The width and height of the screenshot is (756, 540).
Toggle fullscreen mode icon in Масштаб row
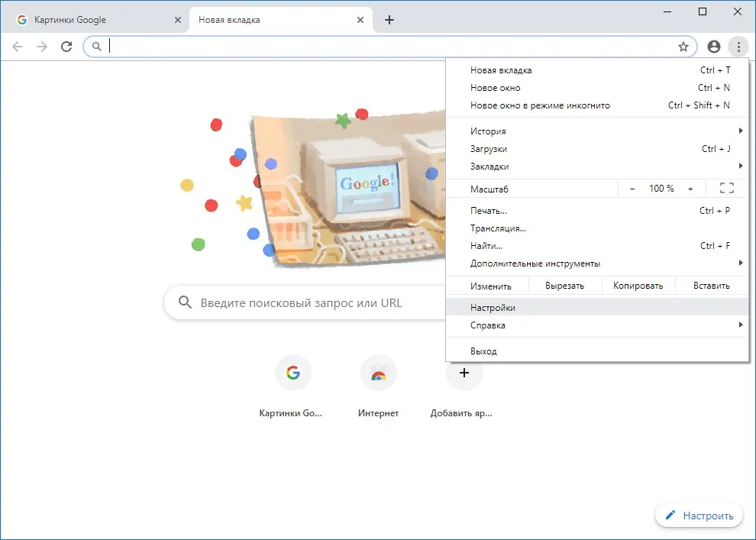(726, 189)
